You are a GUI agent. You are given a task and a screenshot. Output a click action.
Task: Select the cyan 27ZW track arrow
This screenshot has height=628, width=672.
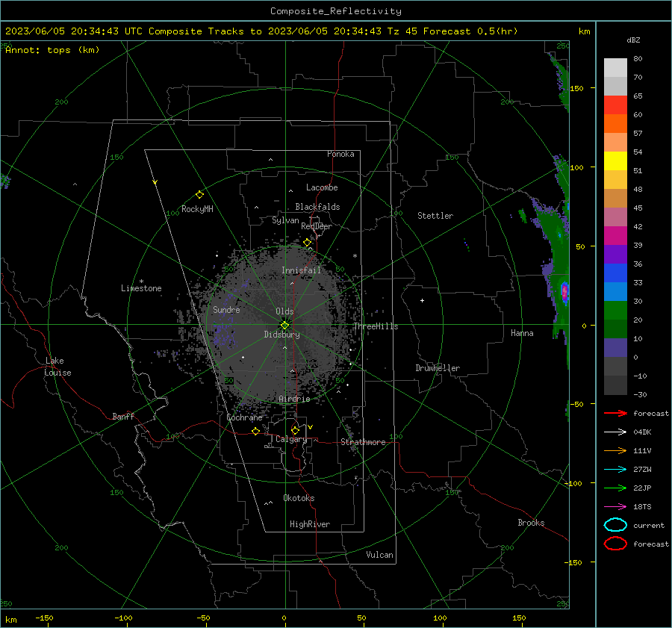[615, 470]
